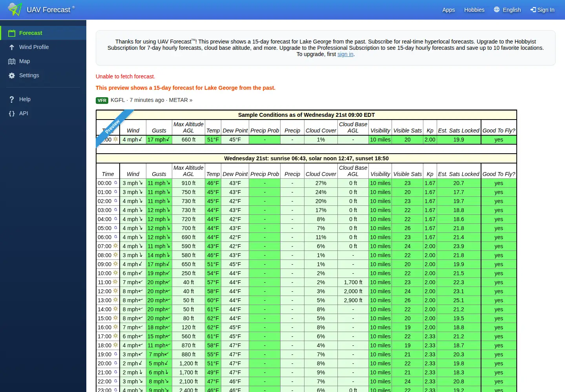Click the '660 ft' max altitude sample cell
This screenshot has height=392, width=565.
click(188, 140)
